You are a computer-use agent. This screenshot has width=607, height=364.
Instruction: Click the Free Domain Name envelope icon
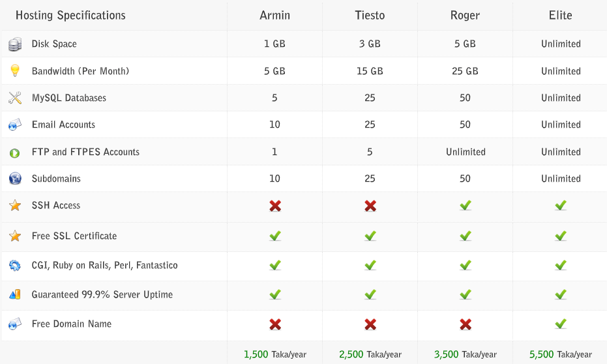15,324
